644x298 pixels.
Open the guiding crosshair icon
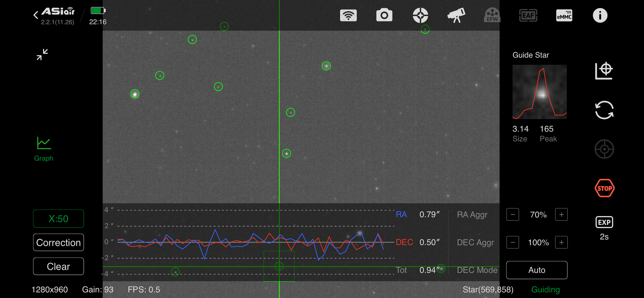tap(421, 15)
